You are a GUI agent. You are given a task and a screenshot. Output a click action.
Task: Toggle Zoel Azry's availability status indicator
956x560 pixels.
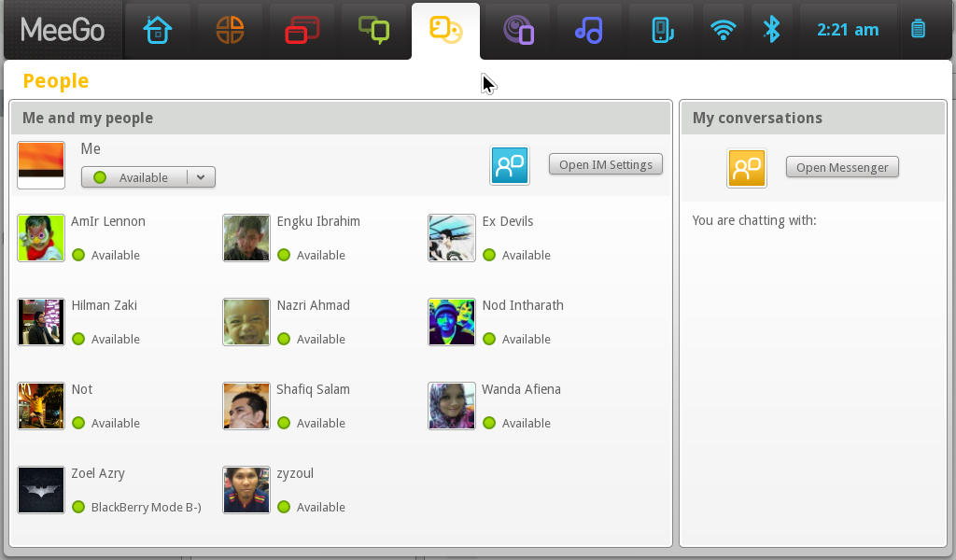[77, 507]
